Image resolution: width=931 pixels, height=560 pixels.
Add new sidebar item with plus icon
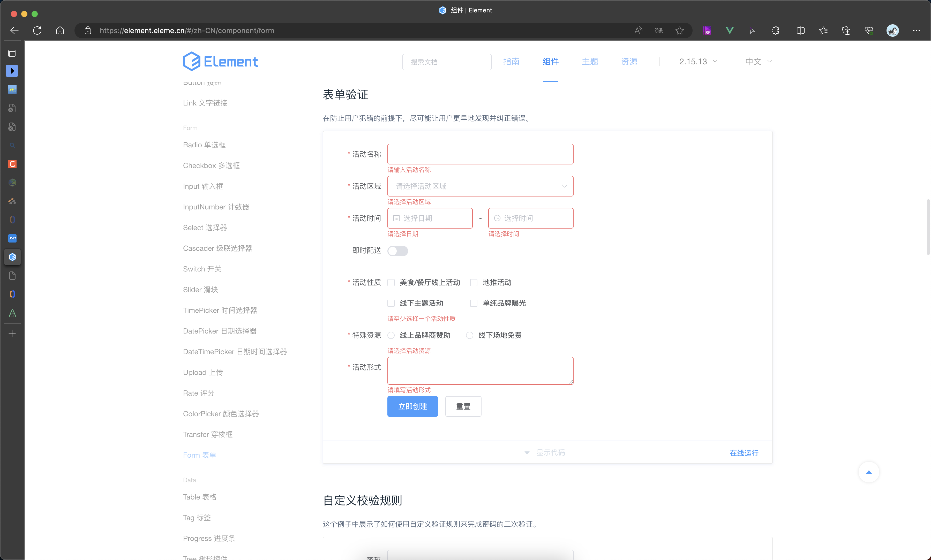tap(12, 334)
